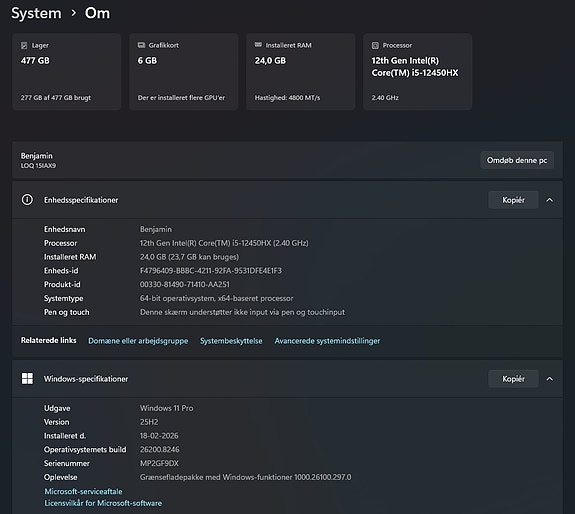Click the Windows logo beside Windows-specifikationer

click(27, 378)
